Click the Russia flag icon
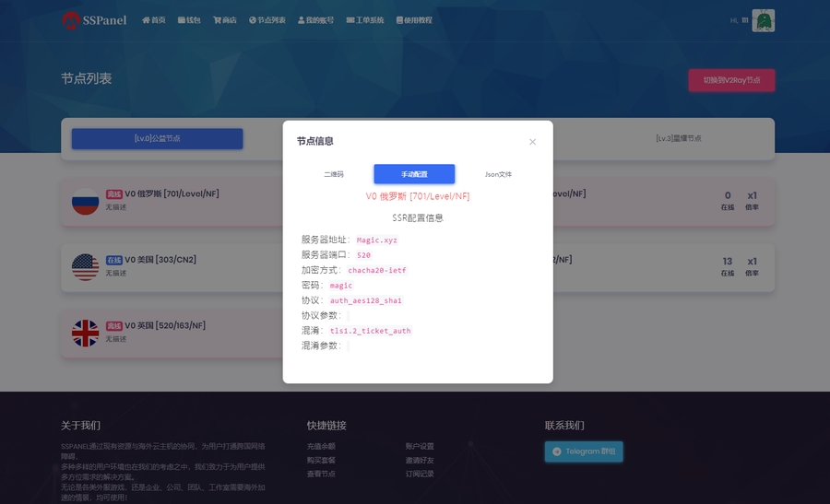Screen dimensions: 830x504 (x=86, y=201)
